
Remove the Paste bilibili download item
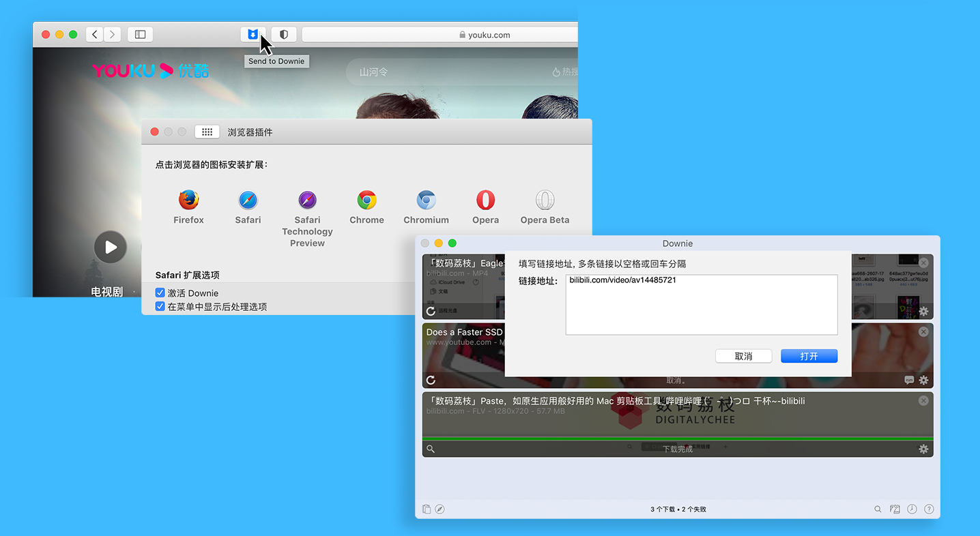click(923, 400)
